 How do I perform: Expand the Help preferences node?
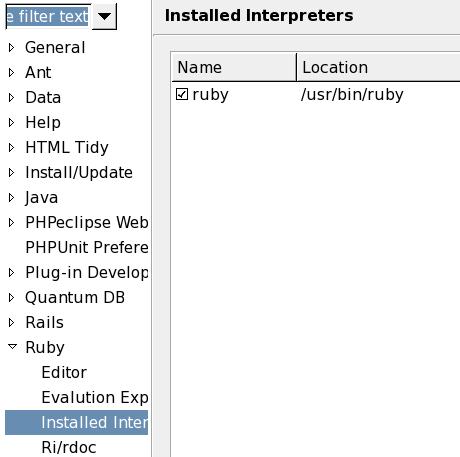click(11, 123)
